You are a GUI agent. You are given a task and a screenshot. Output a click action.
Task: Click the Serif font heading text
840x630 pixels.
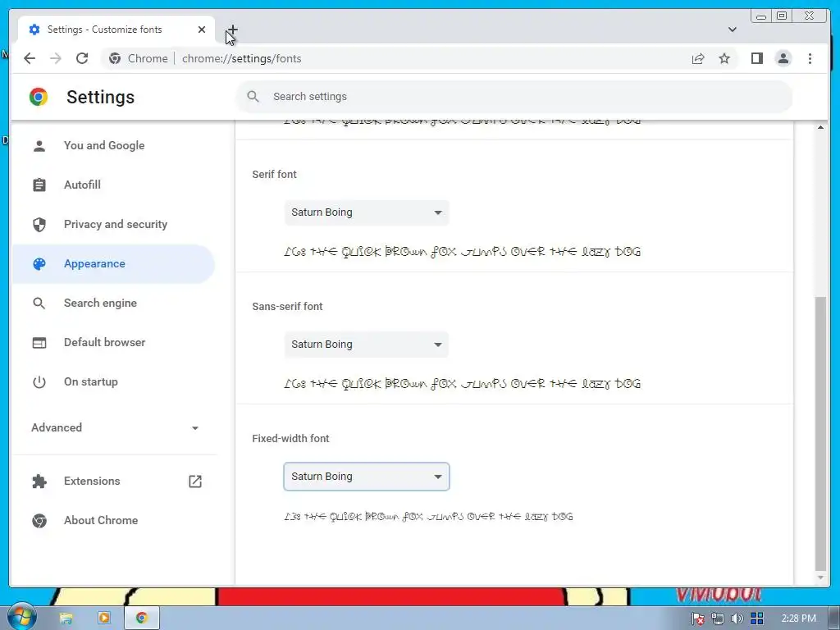274,174
